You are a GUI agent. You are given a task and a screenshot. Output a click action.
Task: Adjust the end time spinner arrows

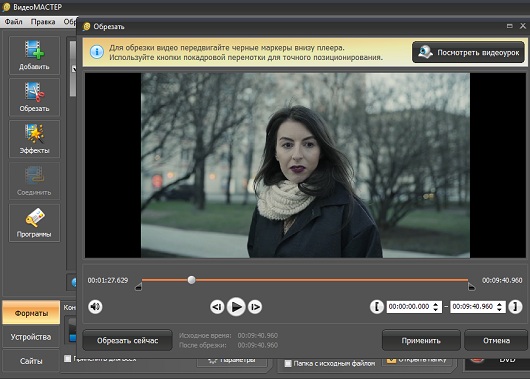(500, 307)
